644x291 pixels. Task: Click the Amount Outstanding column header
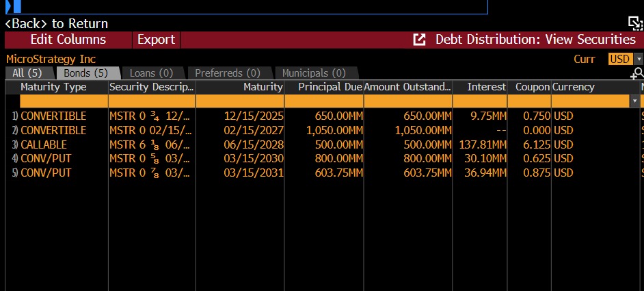click(407, 87)
